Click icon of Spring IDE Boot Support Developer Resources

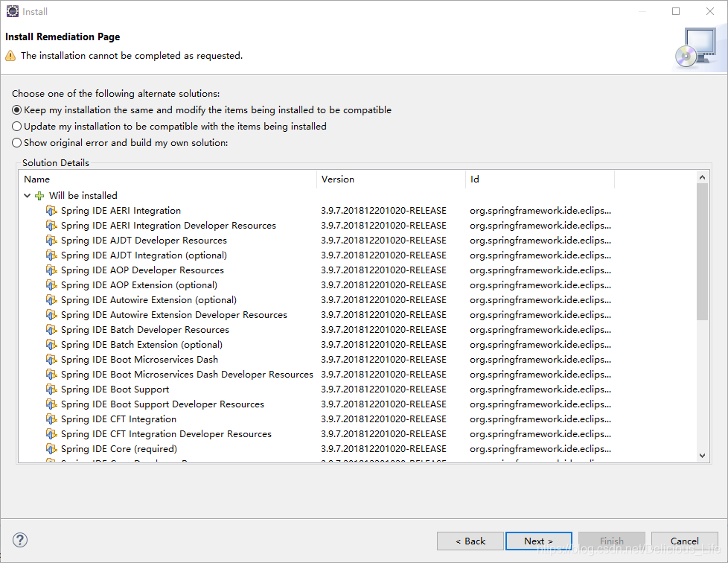click(51, 404)
